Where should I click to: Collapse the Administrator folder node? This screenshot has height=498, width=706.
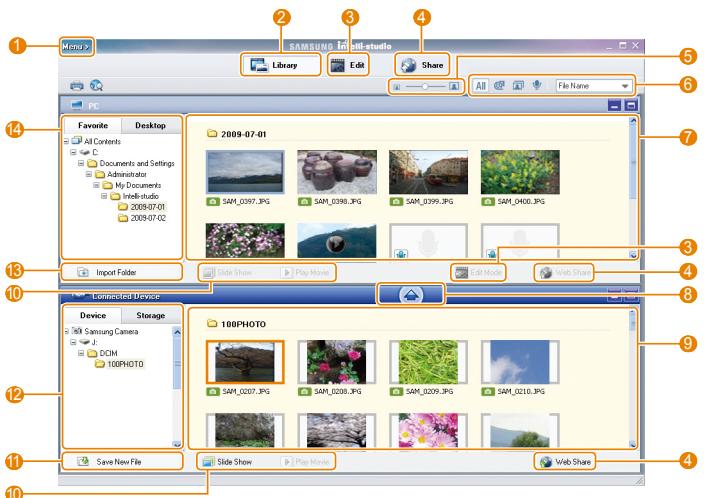click(89, 174)
